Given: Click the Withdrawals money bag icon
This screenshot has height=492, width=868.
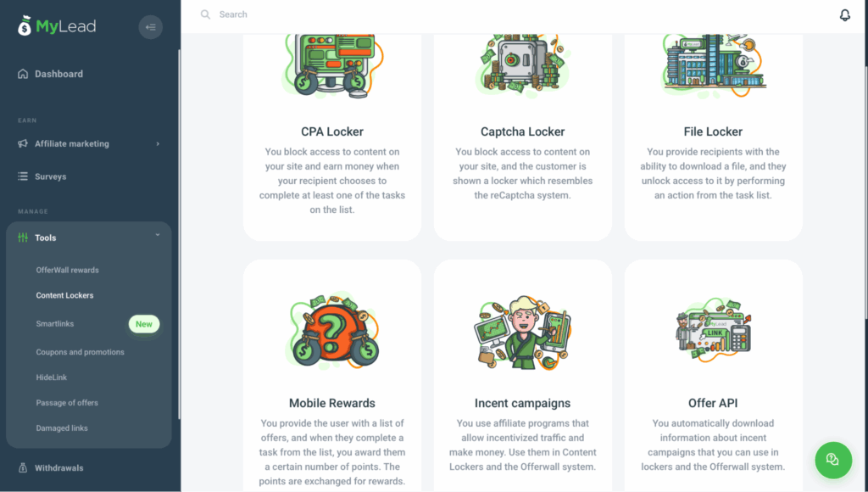Looking at the screenshot, I should [23, 467].
